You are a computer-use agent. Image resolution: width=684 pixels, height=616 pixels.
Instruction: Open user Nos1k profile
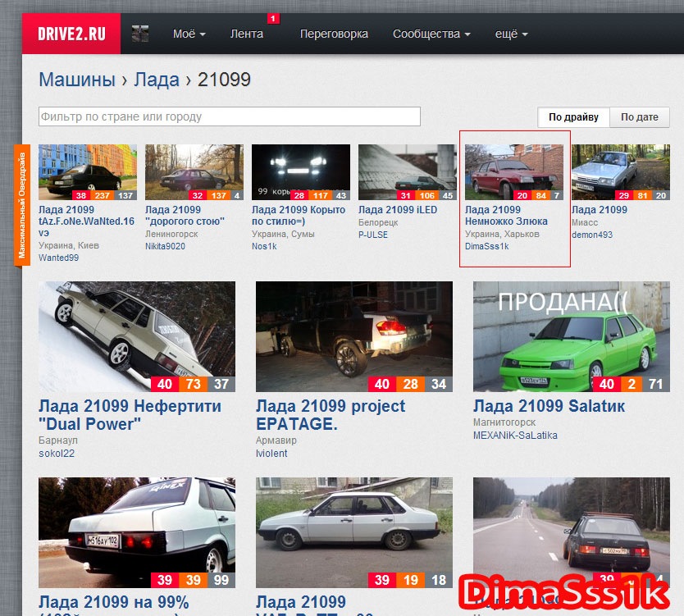point(264,246)
